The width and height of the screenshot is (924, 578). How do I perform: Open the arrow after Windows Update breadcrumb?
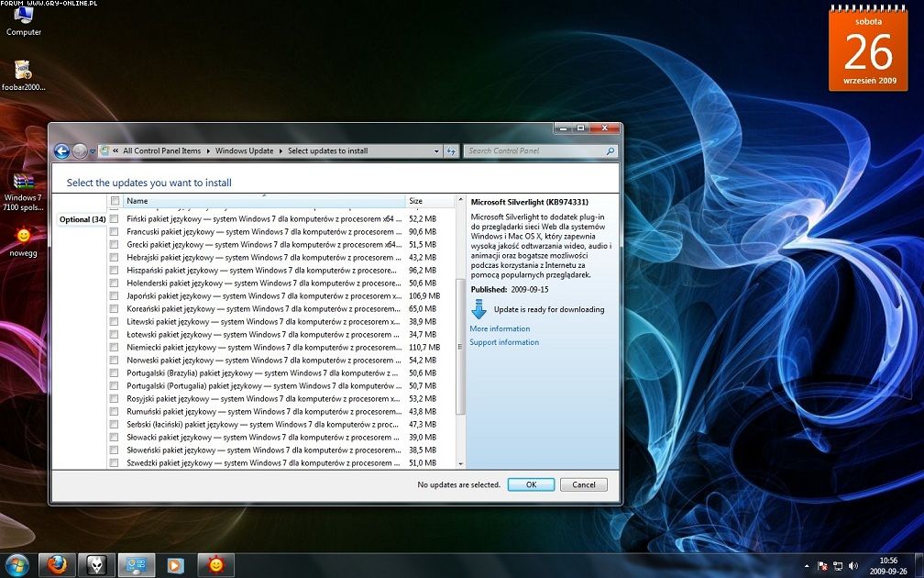[280, 151]
